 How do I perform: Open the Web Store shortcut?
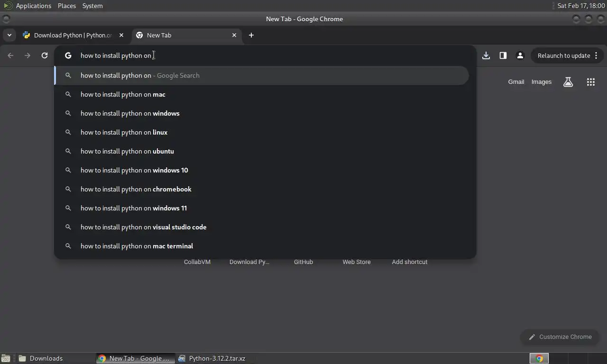tap(357, 262)
